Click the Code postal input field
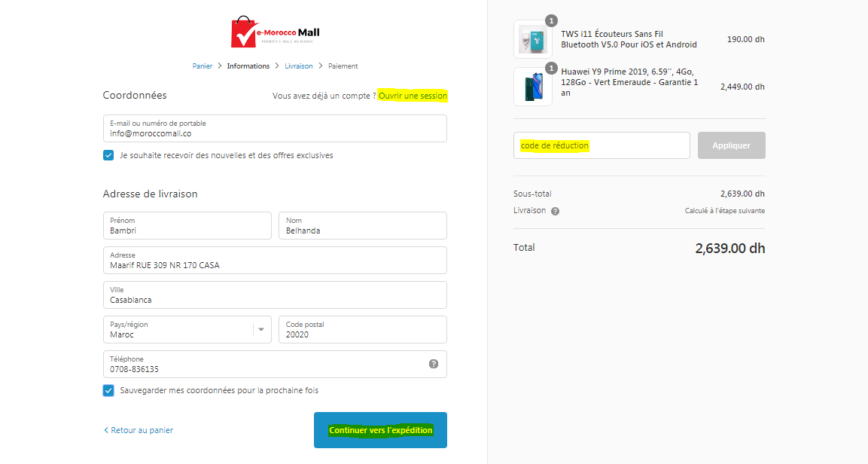 (x=363, y=329)
